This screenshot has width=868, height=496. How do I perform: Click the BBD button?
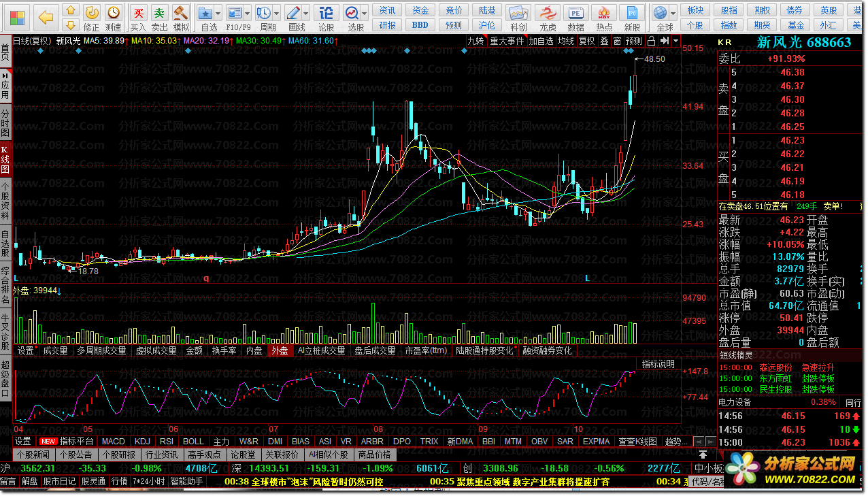click(420, 25)
